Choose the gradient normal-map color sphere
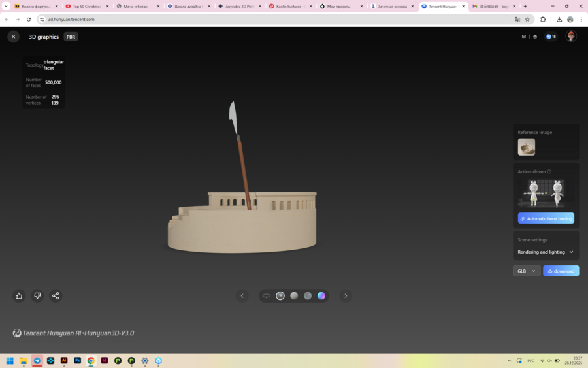 pos(321,296)
